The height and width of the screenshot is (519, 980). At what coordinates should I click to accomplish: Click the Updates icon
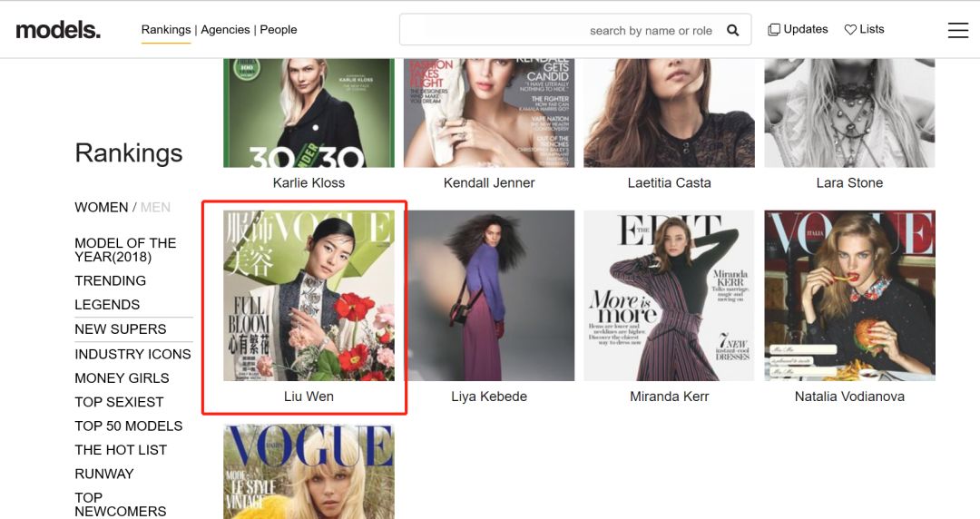774,29
